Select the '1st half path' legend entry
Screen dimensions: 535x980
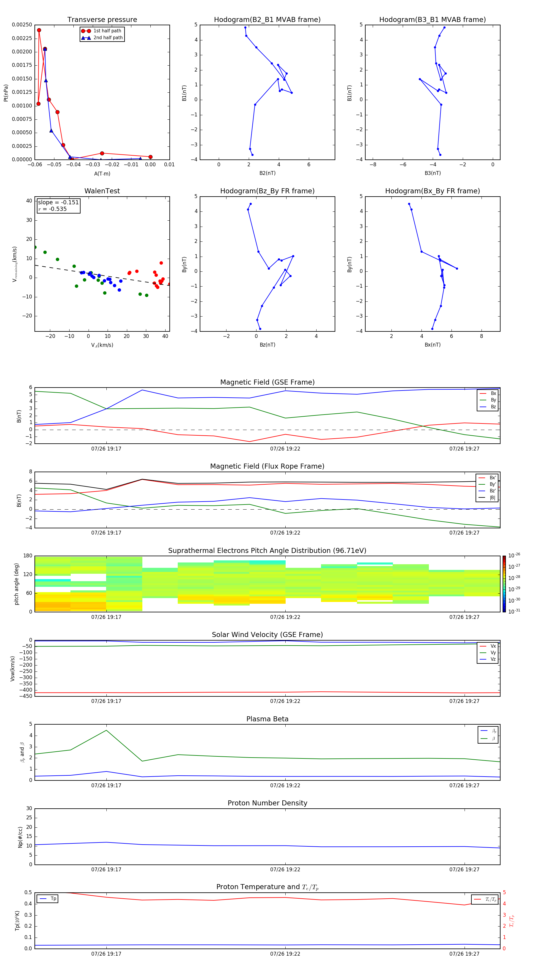[x=102, y=31]
